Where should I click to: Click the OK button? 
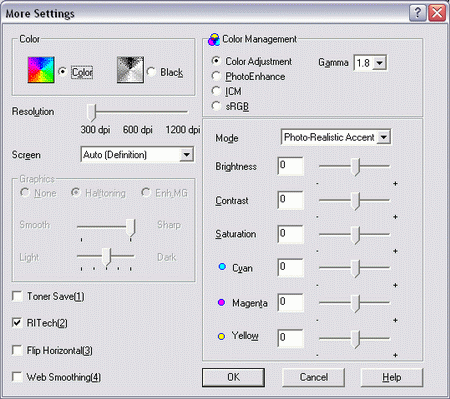[x=233, y=377]
